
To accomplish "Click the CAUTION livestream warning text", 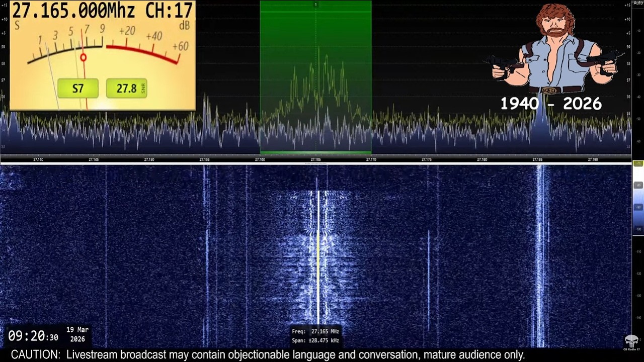I will 268,355.
